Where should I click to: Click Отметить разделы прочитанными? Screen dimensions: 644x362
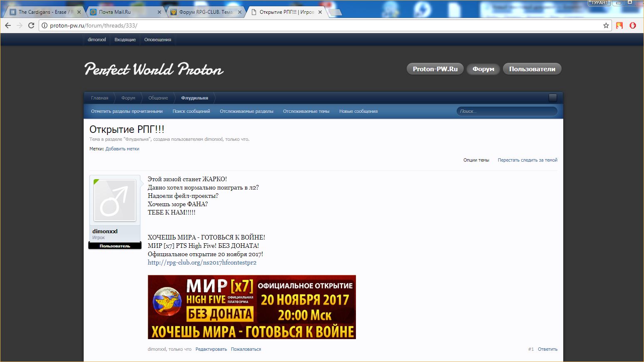(127, 111)
